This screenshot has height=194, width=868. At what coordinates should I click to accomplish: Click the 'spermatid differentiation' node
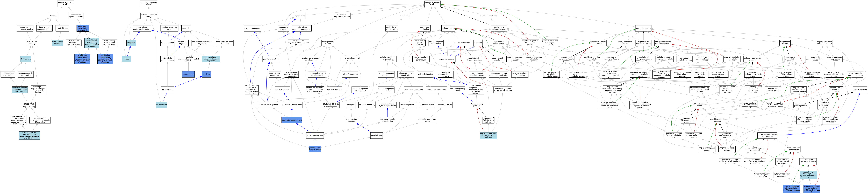point(292,105)
